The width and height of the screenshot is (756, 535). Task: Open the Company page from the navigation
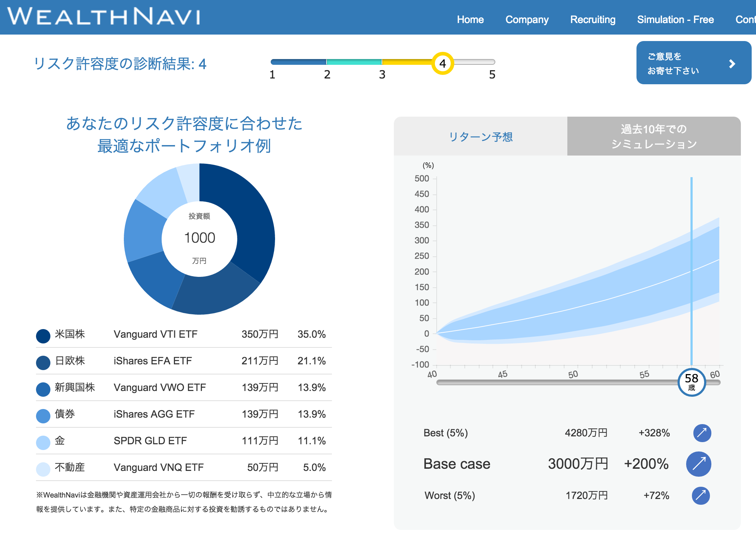point(527,19)
